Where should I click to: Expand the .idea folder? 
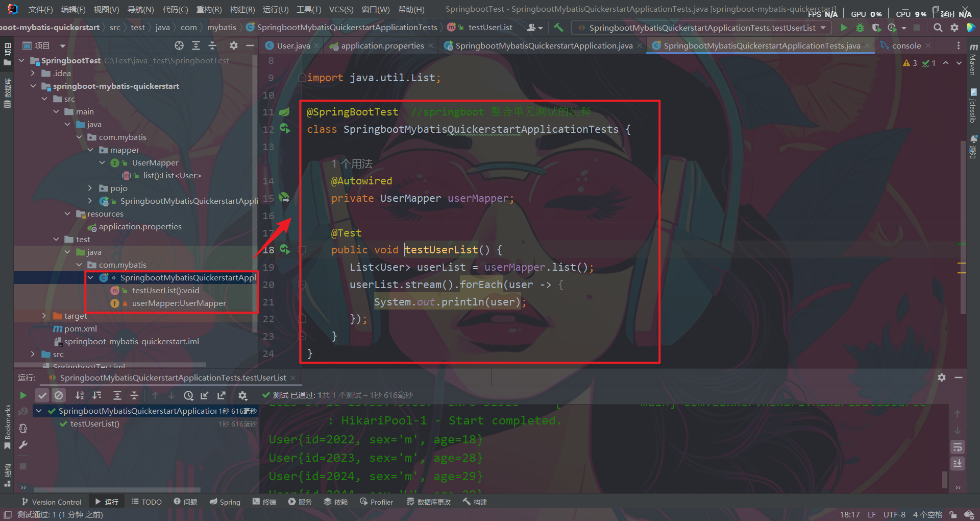(x=33, y=73)
